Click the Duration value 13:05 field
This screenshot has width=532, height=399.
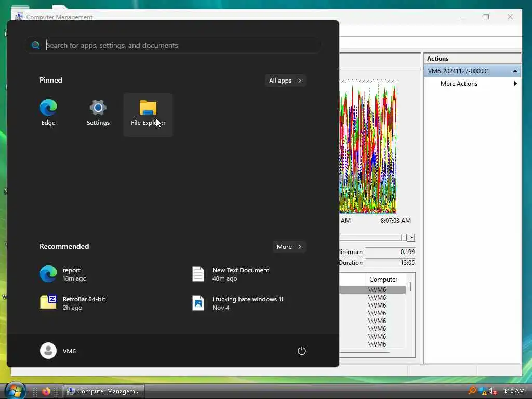pos(390,262)
